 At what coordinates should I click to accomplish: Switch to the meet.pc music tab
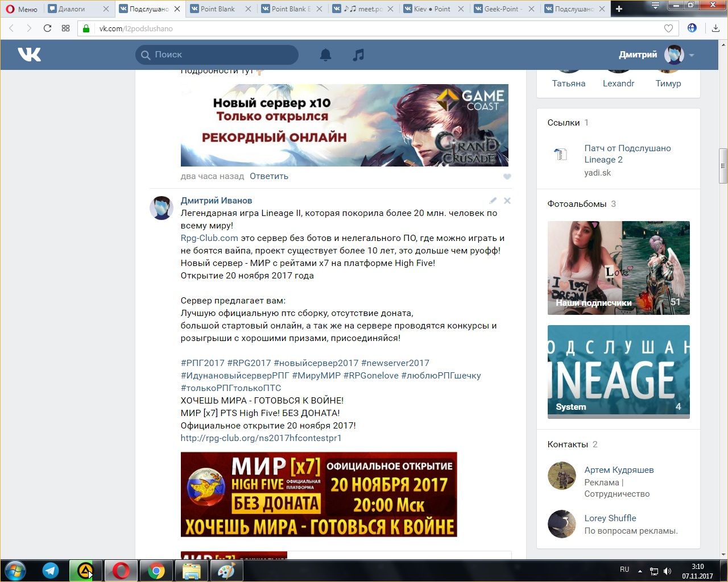tap(363, 9)
